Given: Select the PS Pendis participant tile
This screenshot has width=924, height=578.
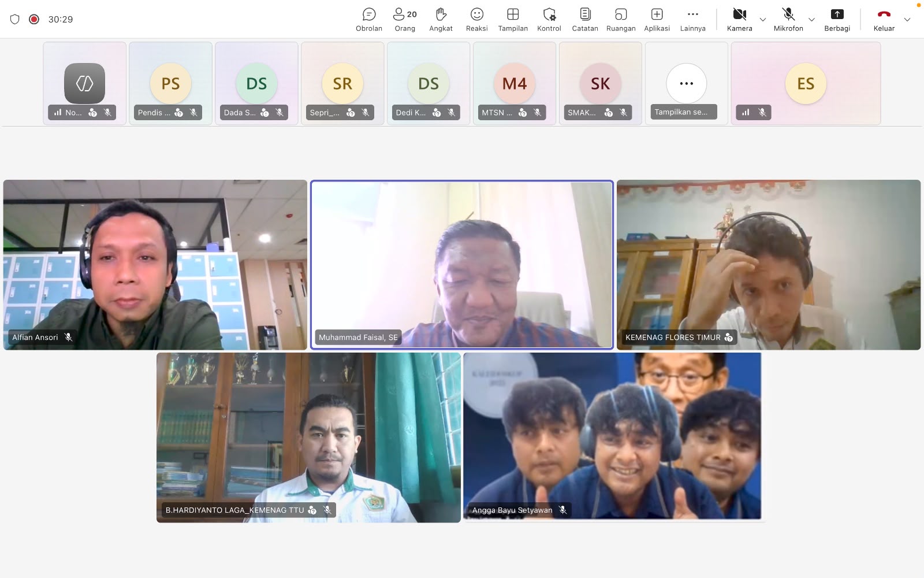Looking at the screenshot, I should [x=170, y=83].
